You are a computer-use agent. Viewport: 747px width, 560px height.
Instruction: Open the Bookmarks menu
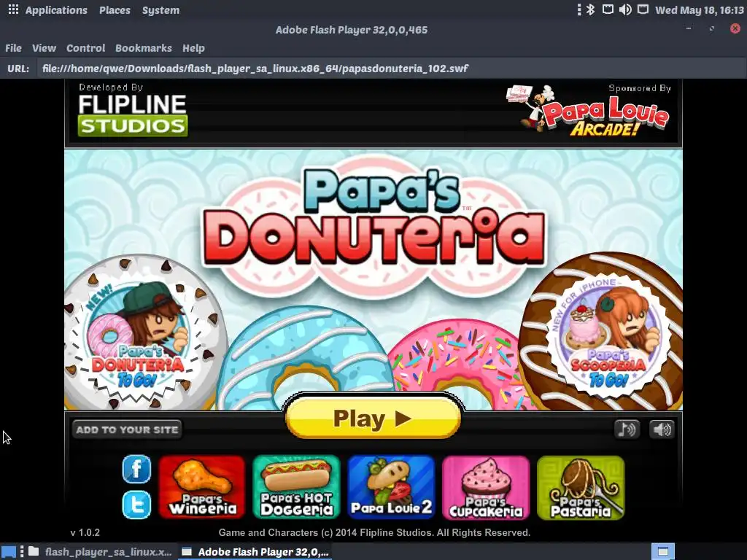pyautogui.click(x=144, y=48)
